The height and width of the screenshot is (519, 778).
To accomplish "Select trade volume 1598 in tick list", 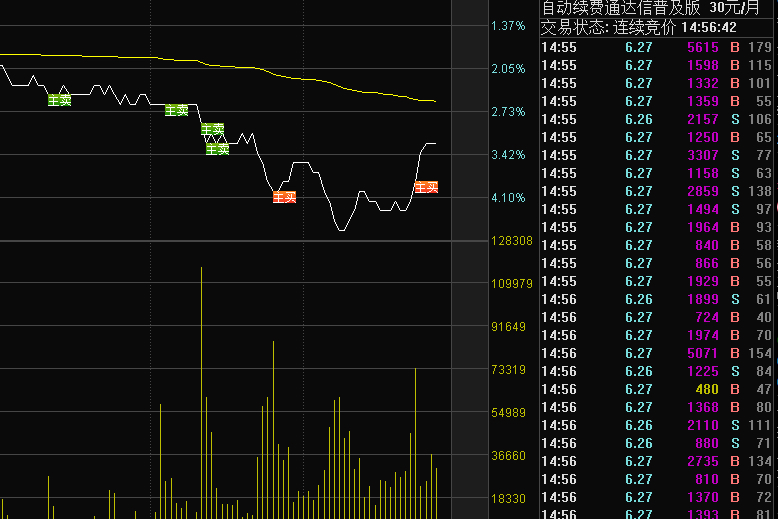I will point(703,65).
